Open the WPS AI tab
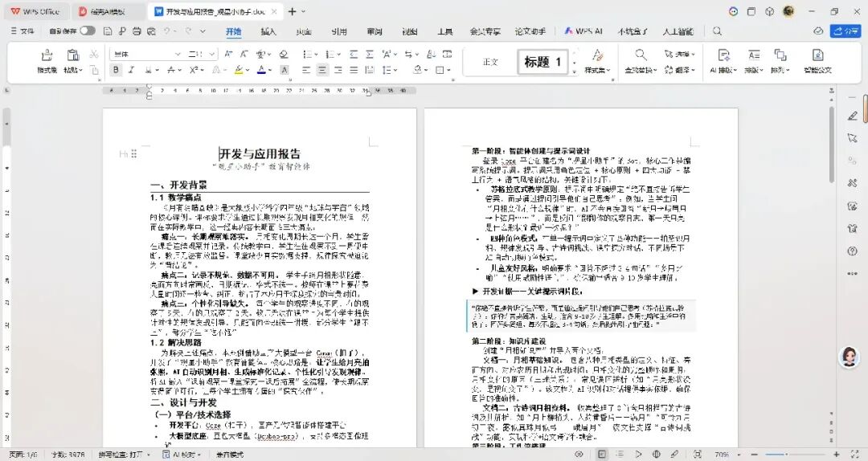The width and height of the screenshot is (868, 461). point(583,31)
